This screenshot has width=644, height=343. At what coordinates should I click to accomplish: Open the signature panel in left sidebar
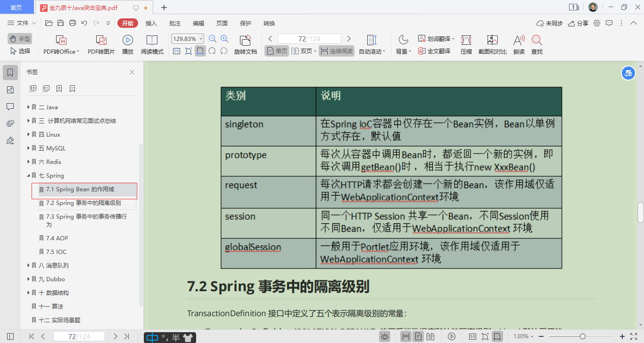pos(10,140)
